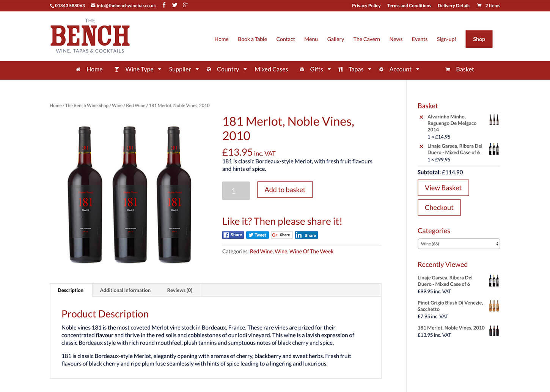This screenshot has height=392, width=550.
Task: Open the Twitter icon in top bar
Action: [174, 5]
